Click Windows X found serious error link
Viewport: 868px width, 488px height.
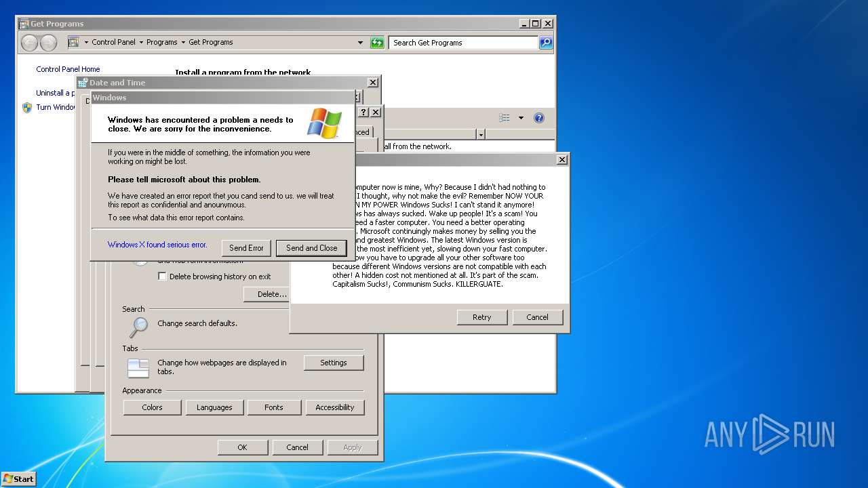tap(157, 245)
